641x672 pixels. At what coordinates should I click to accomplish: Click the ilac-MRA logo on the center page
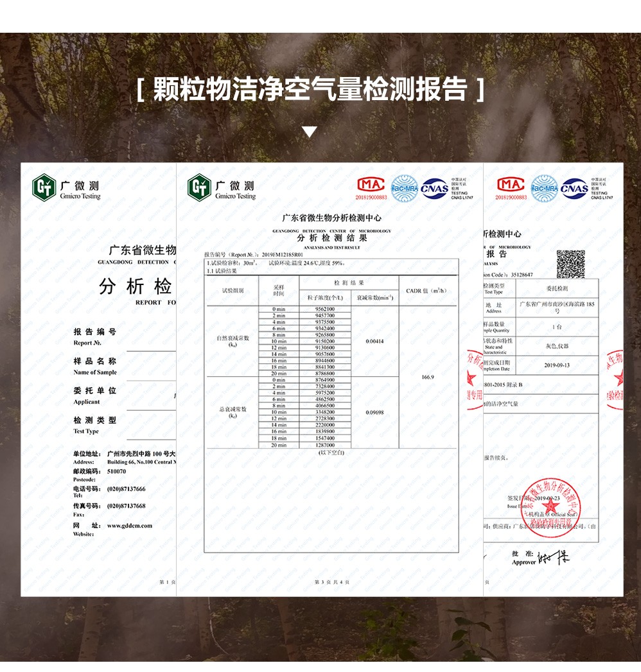[x=405, y=188]
